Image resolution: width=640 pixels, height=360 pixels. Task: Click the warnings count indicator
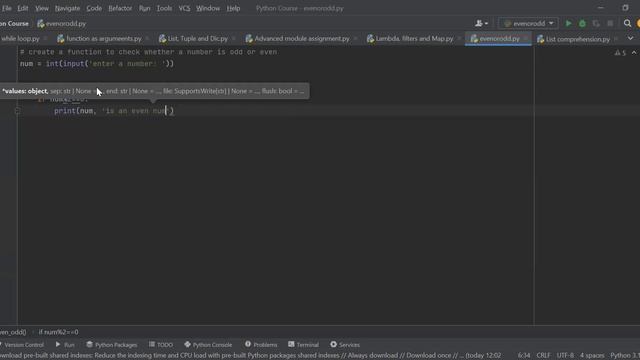pos(620,53)
